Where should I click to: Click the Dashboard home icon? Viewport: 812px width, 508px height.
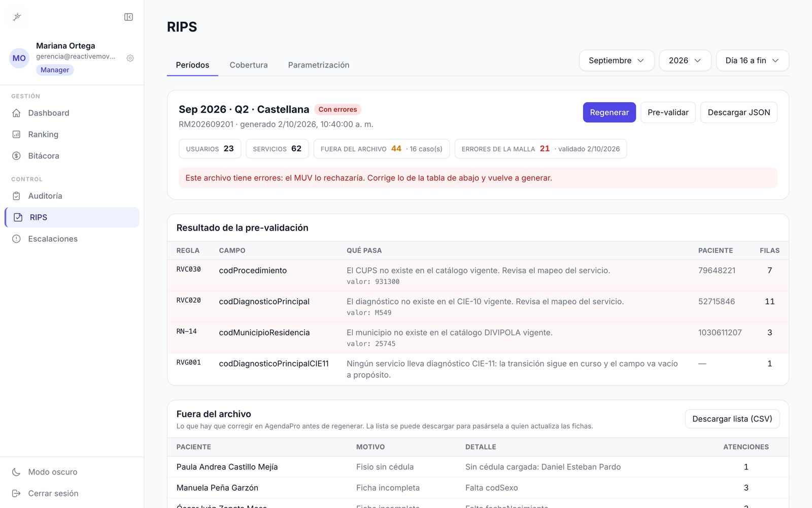pos(17,113)
